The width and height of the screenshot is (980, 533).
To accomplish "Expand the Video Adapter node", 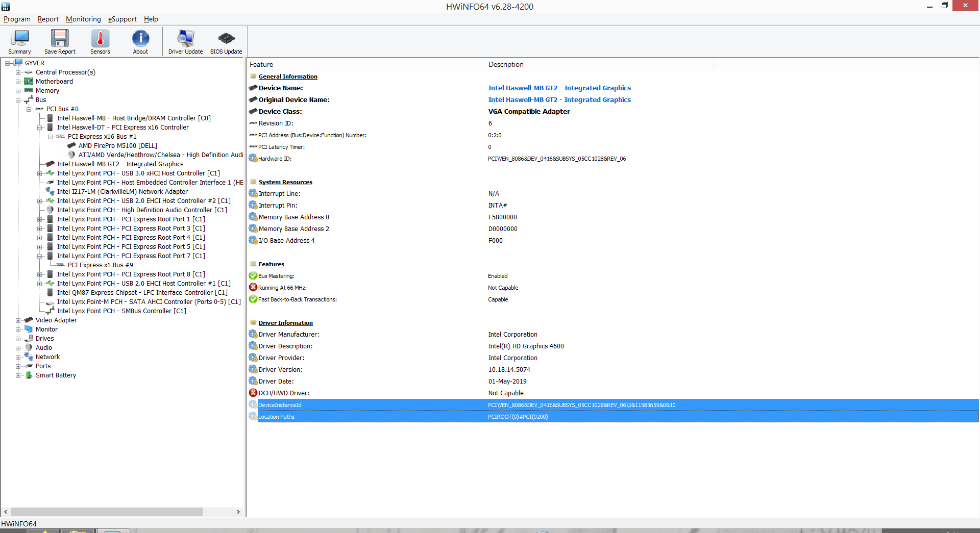I will (18, 320).
